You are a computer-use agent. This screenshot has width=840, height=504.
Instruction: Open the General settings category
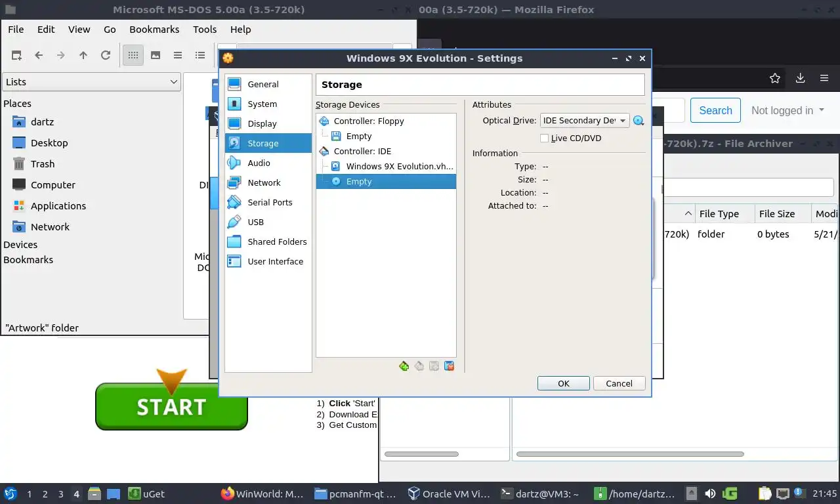268,84
